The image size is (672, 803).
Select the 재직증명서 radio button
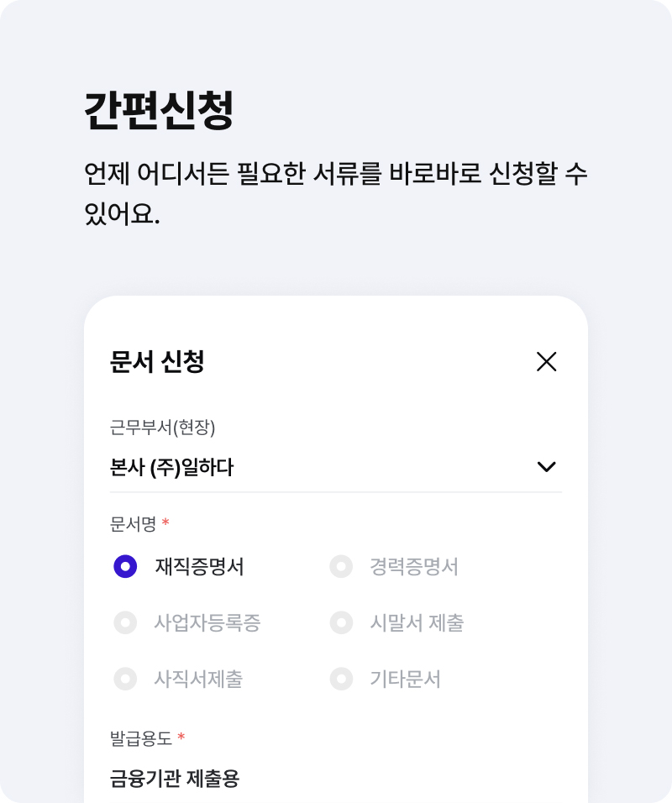[x=125, y=567]
